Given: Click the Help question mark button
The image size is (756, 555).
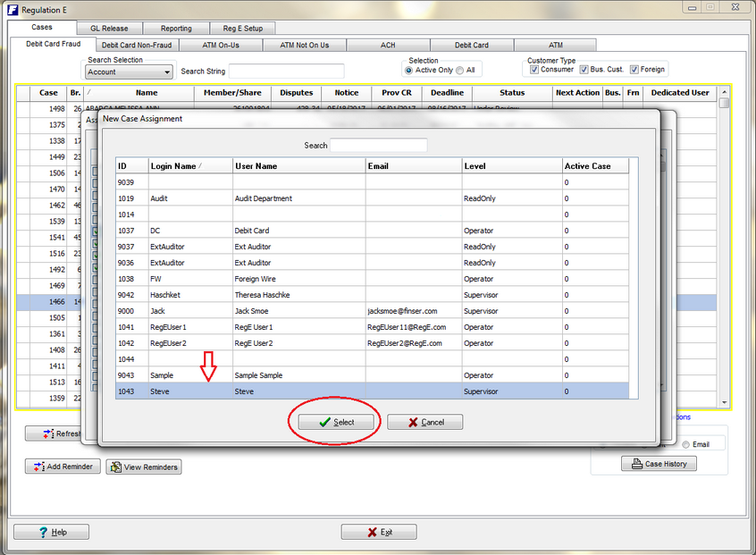Looking at the screenshot, I should tap(51, 532).
